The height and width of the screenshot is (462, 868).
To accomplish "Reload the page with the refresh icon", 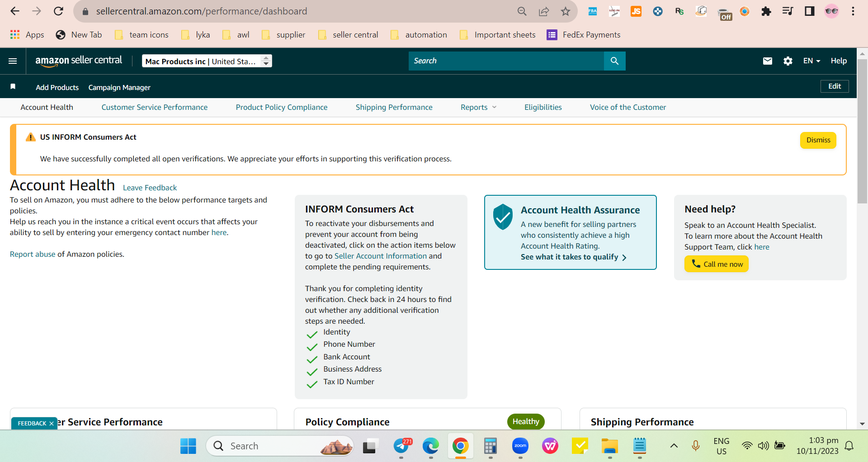I will [58, 11].
